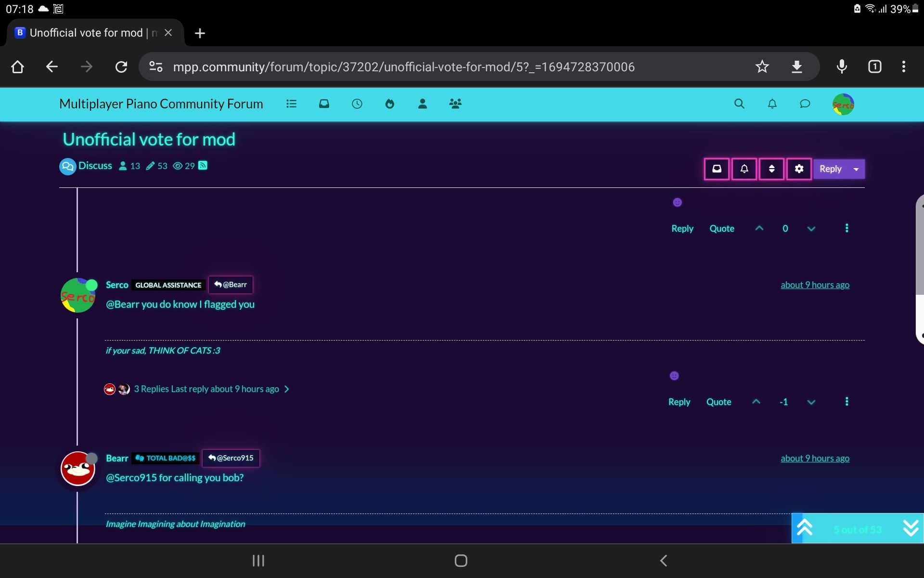The height and width of the screenshot is (578, 924).
Task: Open chat bubble icon in navbar
Action: click(805, 104)
